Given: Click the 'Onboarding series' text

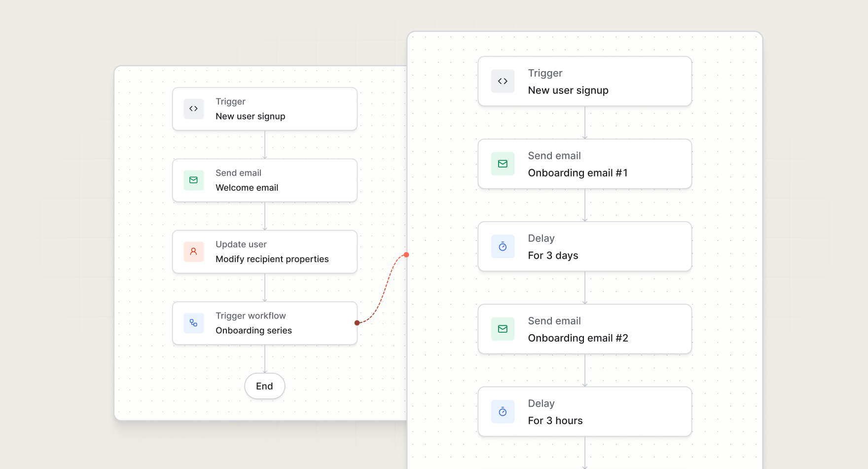Looking at the screenshot, I should [253, 330].
